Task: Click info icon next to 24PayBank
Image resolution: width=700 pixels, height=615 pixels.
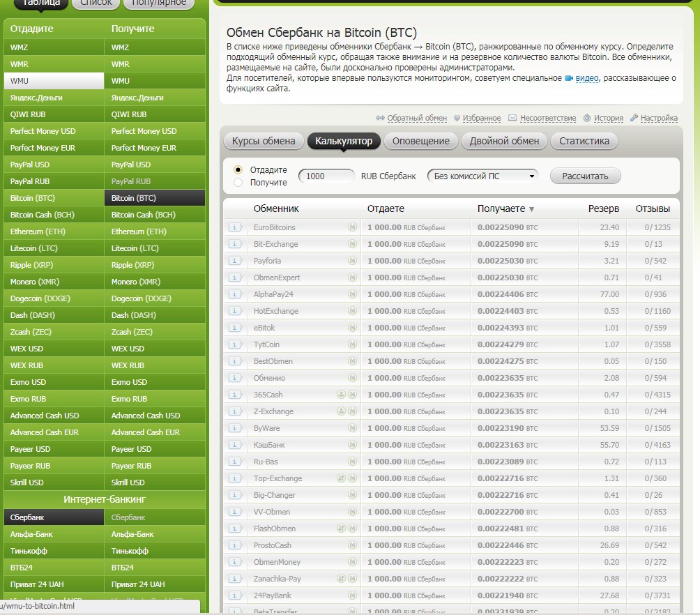Action: click(x=235, y=595)
